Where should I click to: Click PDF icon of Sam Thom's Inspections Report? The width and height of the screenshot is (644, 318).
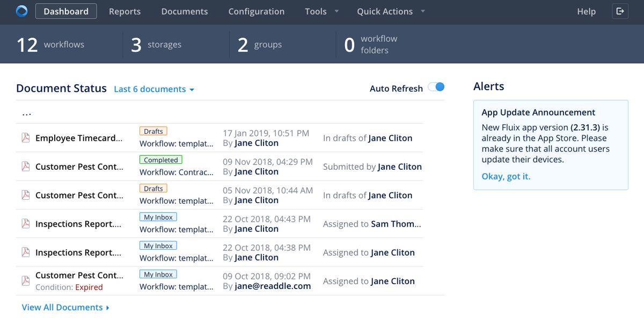point(25,223)
